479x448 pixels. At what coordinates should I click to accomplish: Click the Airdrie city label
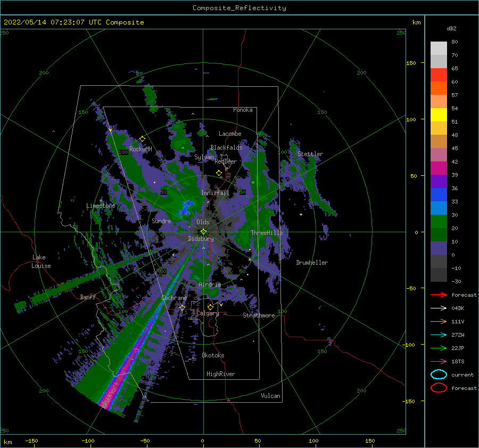pyautogui.click(x=210, y=284)
